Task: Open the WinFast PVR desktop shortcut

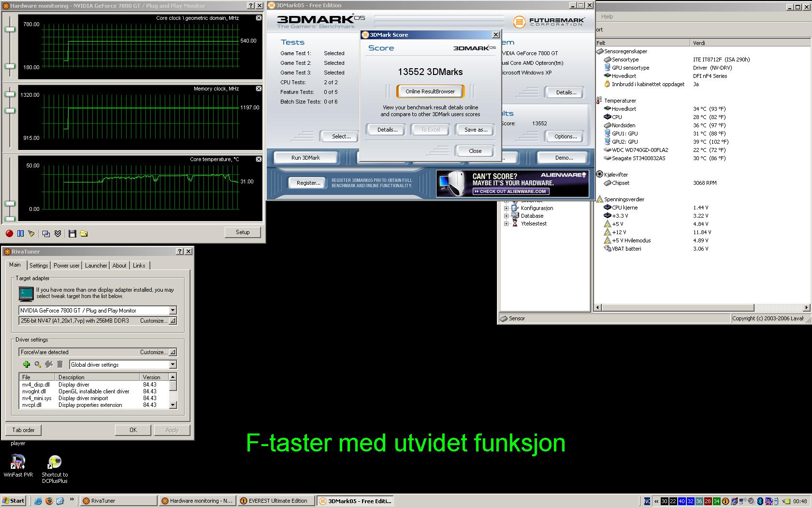Action: coord(18,466)
